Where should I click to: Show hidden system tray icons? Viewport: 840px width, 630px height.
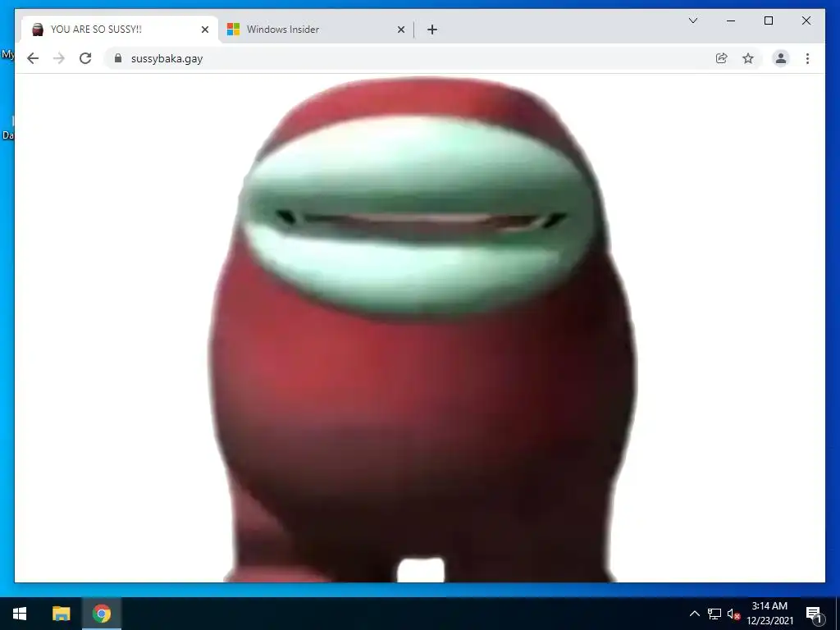point(694,614)
